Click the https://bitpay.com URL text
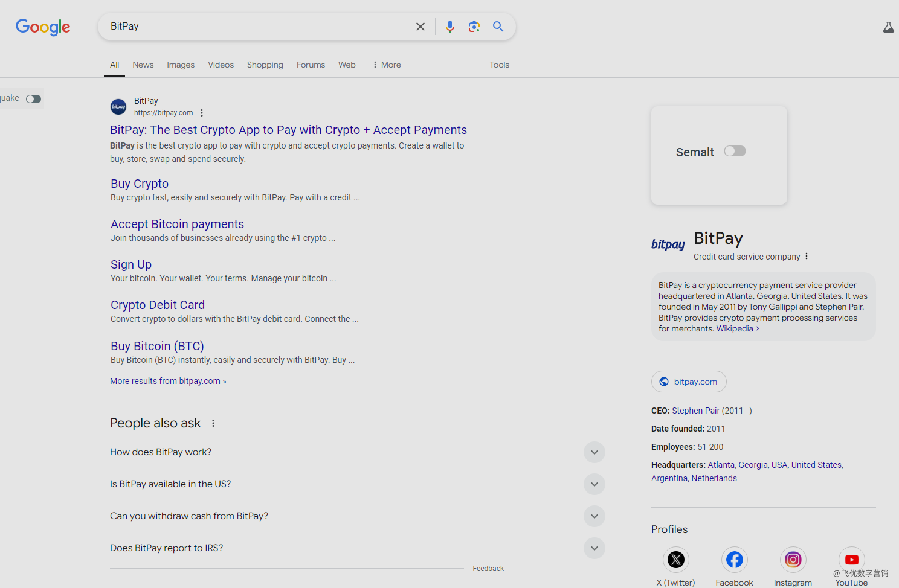899x588 pixels. click(164, 113)
